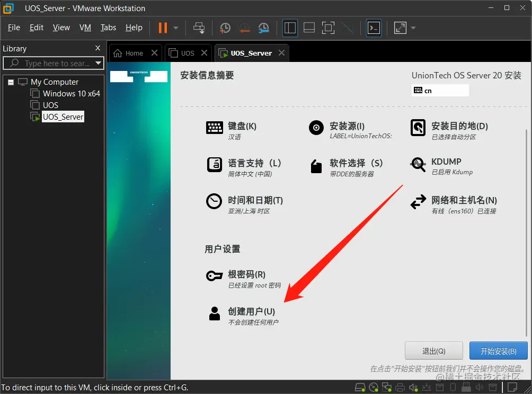
Task: Open the 安装目的地(D) installation destination
Action: click(x=449, y=131)
